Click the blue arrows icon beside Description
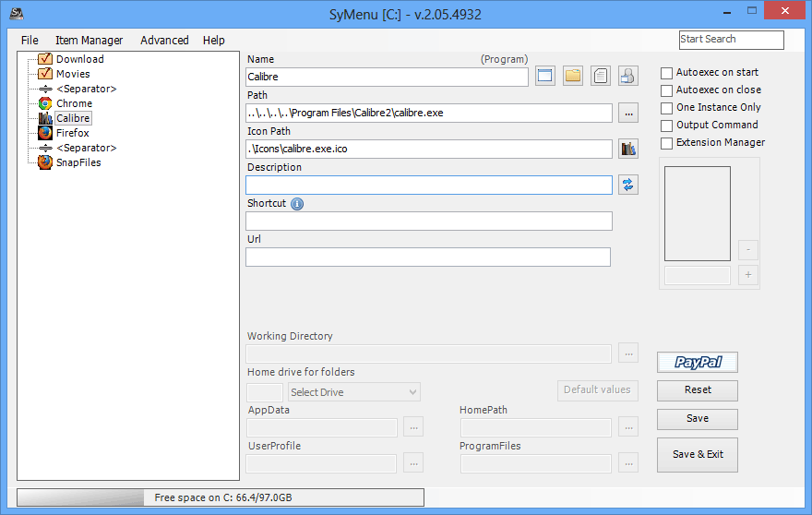This screenshot has height=515, width=812. pyautogui.click(x=628, y=185)
